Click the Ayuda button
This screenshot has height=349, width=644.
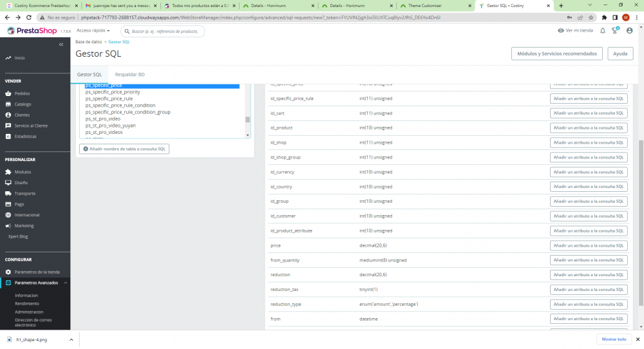620,54
